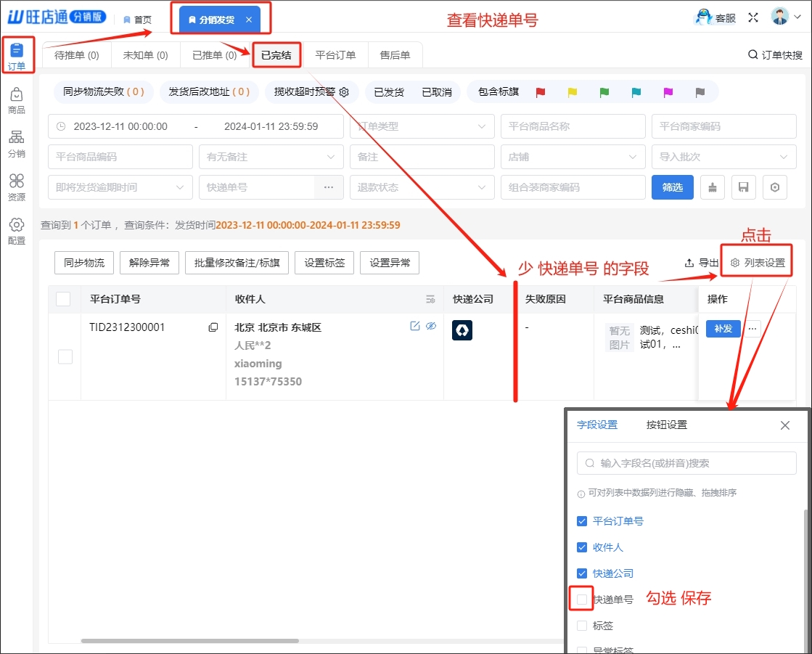Expand the 订单类型 dropdown
812x654 pixels.
[422, 126]
